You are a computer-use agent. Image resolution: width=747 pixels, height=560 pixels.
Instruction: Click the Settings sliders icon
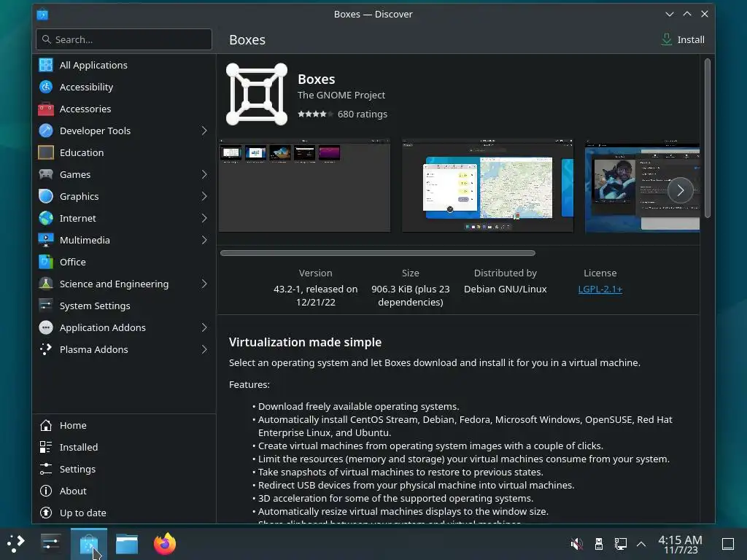click(x=46, y=469)
